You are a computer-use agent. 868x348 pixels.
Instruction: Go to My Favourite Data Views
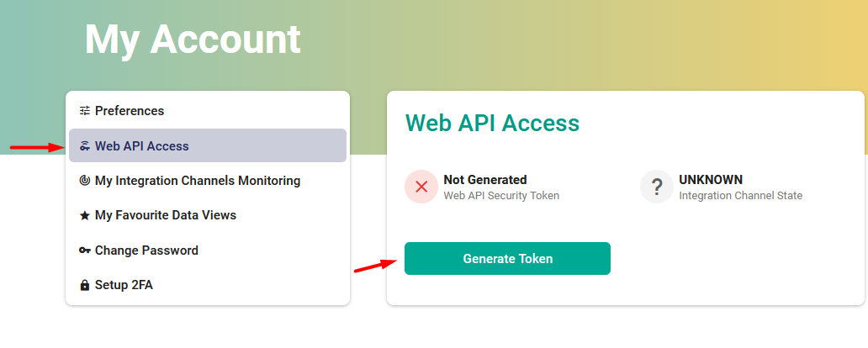166,216
